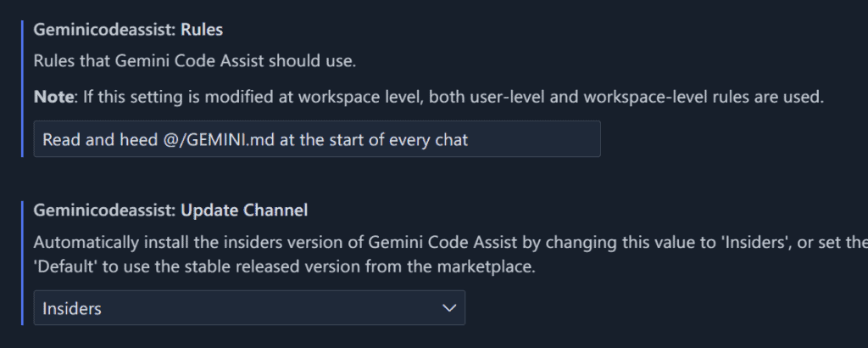Select the 'Geminicodeassist: Update Channel' setting title
The width and height of the screenshot is (868, 348).
pyautogui.click(x=170, y=209)
